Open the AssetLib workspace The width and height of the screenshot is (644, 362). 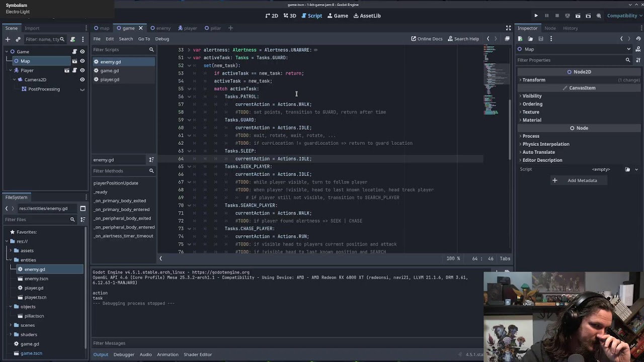[x=367, y=16]
